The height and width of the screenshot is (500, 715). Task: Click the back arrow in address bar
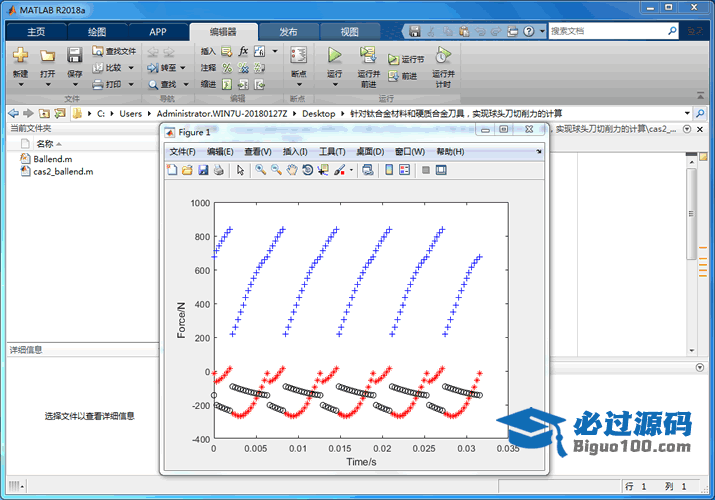(14, 113)
